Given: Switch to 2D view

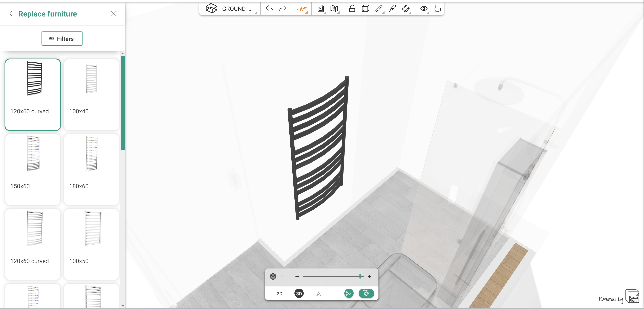Looking at the screenshot, I should [279, 294].
